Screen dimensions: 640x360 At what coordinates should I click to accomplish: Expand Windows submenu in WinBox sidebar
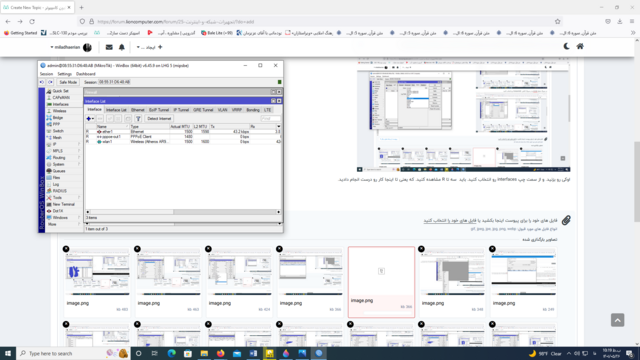click(x=63, y=218)
